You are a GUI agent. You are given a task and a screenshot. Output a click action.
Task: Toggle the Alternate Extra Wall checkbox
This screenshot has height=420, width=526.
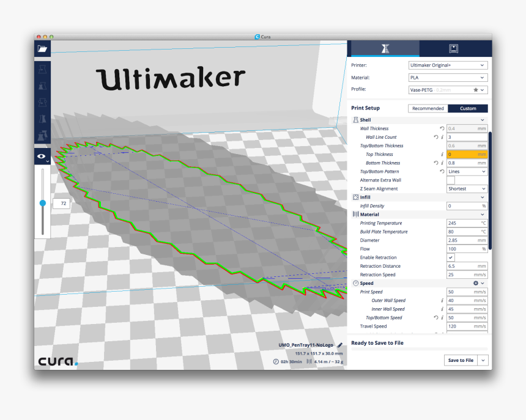coord(451,180)
